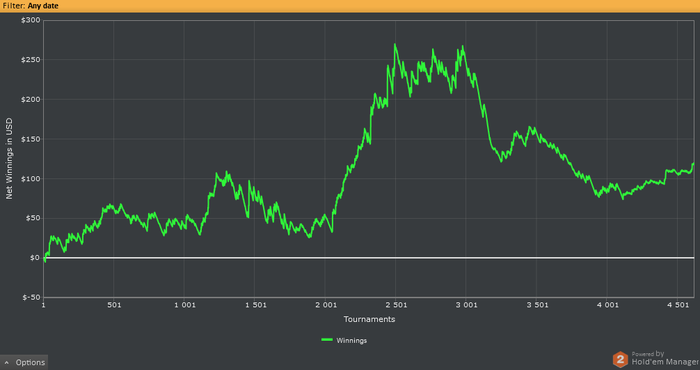The image size is (700, 370).
Task: Click the 1 501 x-axis label
Action: coord(255,305)
